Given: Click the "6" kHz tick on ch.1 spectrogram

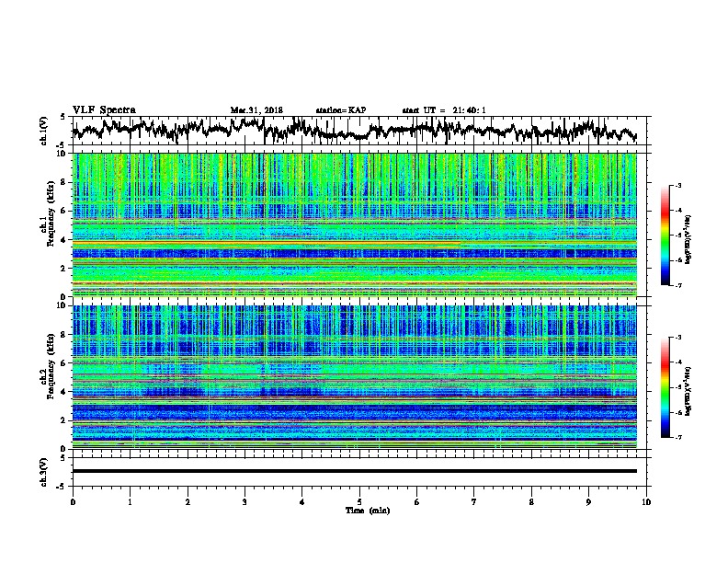Looking at the screenshot, I should [64, 212].
